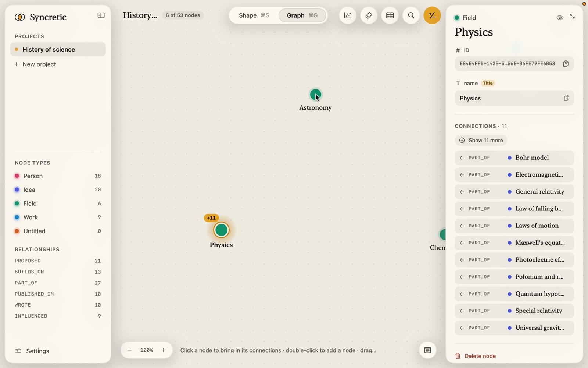The image size is (588, 368).
Task: Select the Physics node on canvas
Action: pos(221,230)
